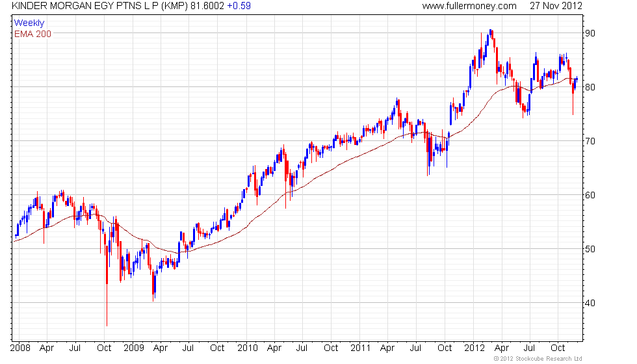Click the Oct label right before 2012
Viewport: 637px width, 364px height.
coord(445,348)
